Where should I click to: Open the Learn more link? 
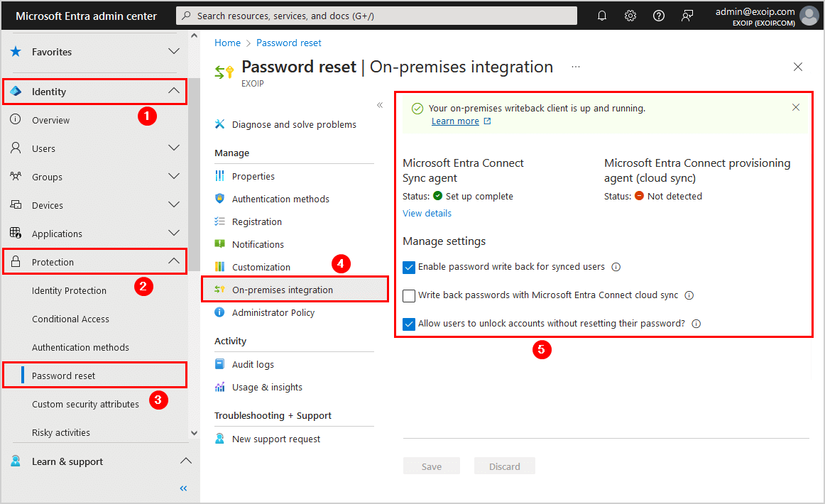[455, 121]
